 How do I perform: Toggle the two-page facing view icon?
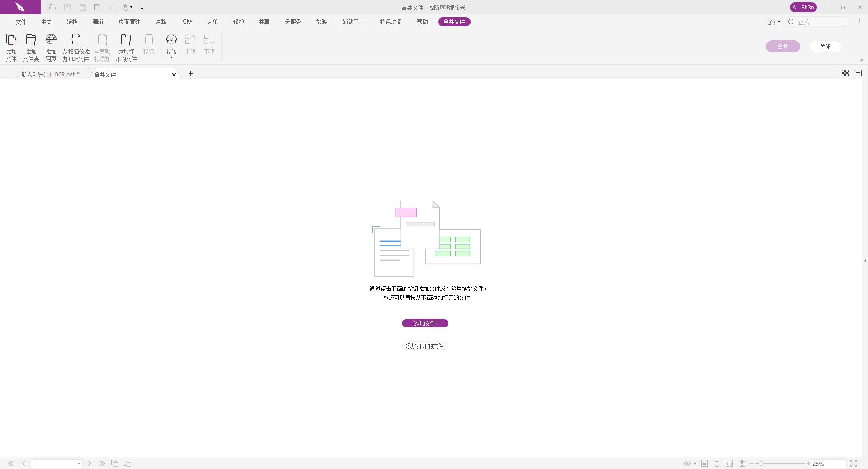(x=729, y=464)
